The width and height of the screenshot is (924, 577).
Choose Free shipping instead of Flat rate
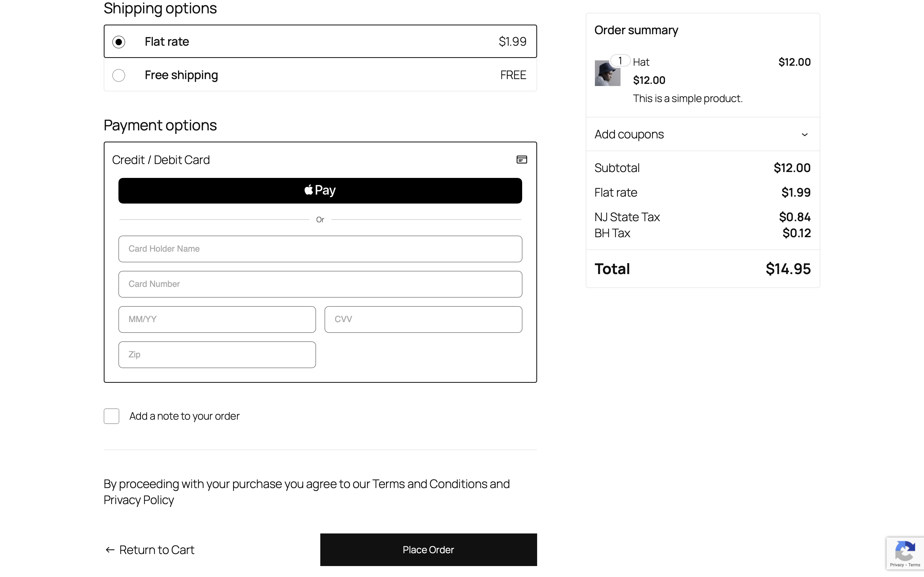pos(119,75)
